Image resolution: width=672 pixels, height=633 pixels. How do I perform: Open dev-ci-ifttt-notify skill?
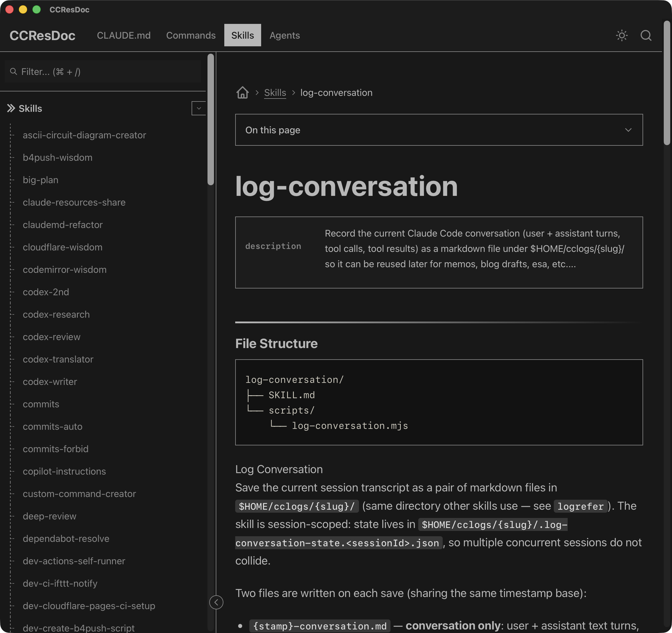coord(60,583)
